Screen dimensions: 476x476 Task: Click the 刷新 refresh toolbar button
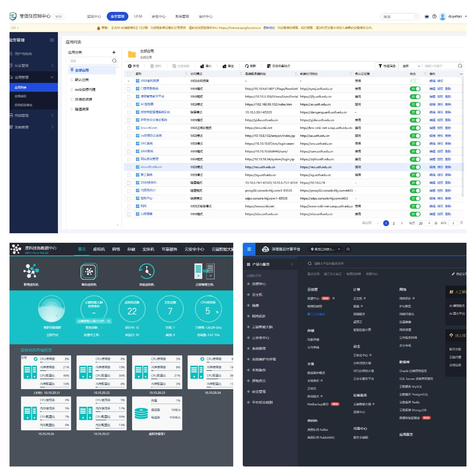coord(250,66)
